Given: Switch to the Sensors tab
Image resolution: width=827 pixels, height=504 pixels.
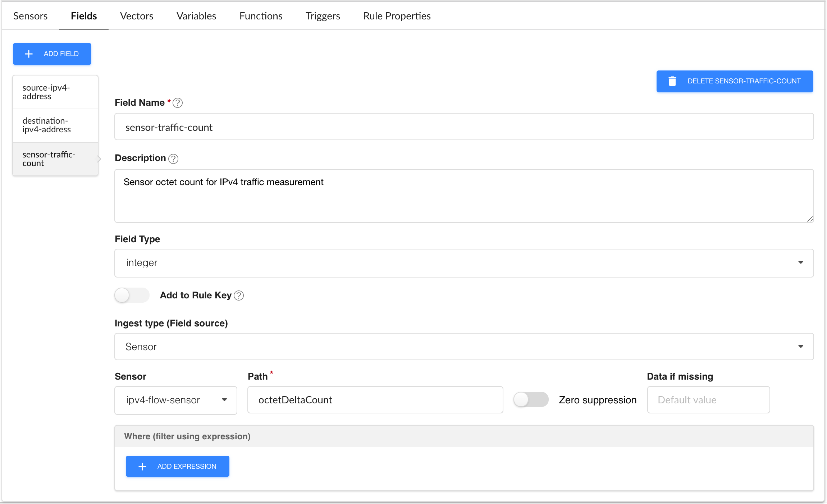Looking at the screenshot, I should [x=30, y=16].
